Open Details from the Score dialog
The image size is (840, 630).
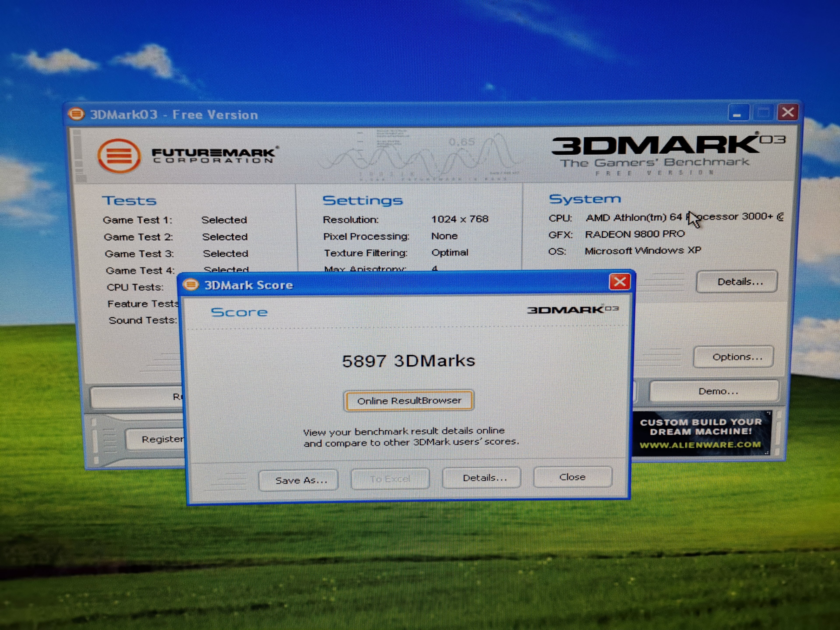pyautogui.click(x=481, y=478)
